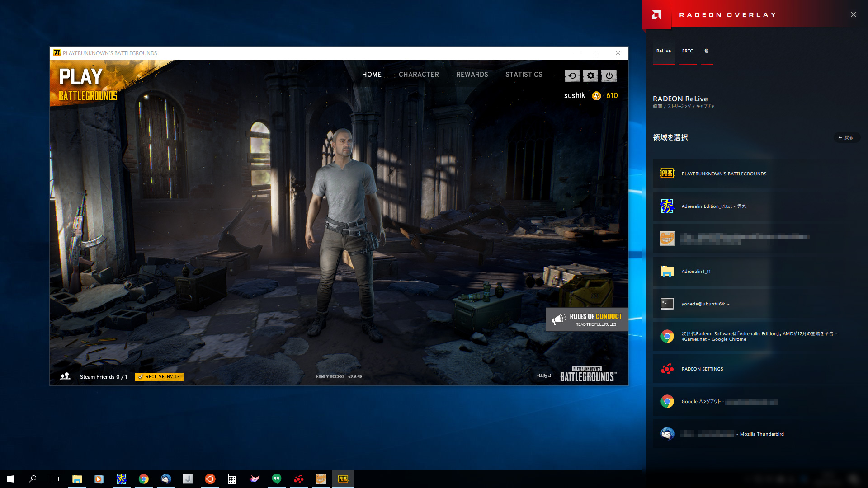Click the Chrome icon in taskbar
868x488 pixels.
coord(144,479)
